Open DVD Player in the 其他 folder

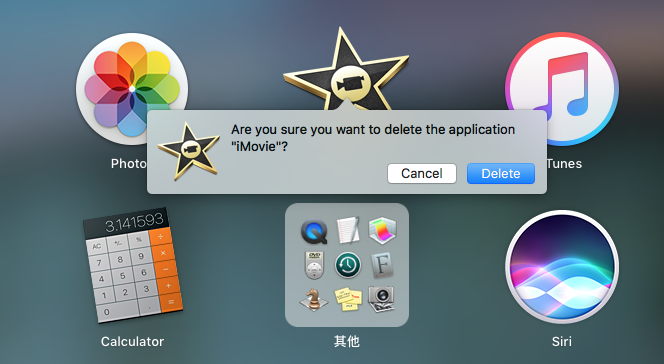(314, 265)
